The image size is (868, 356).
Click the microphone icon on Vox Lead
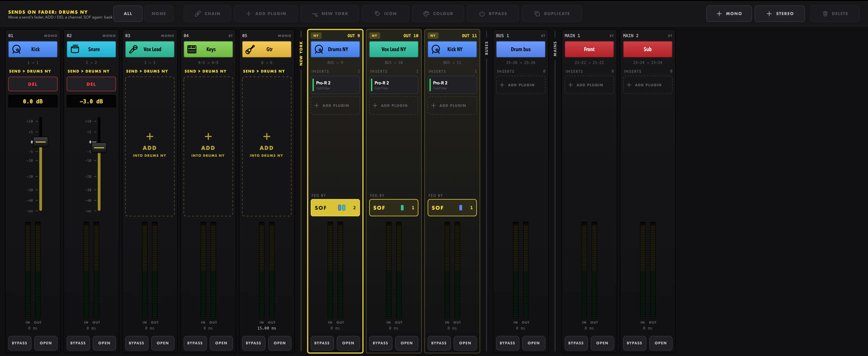click(133, 50)
